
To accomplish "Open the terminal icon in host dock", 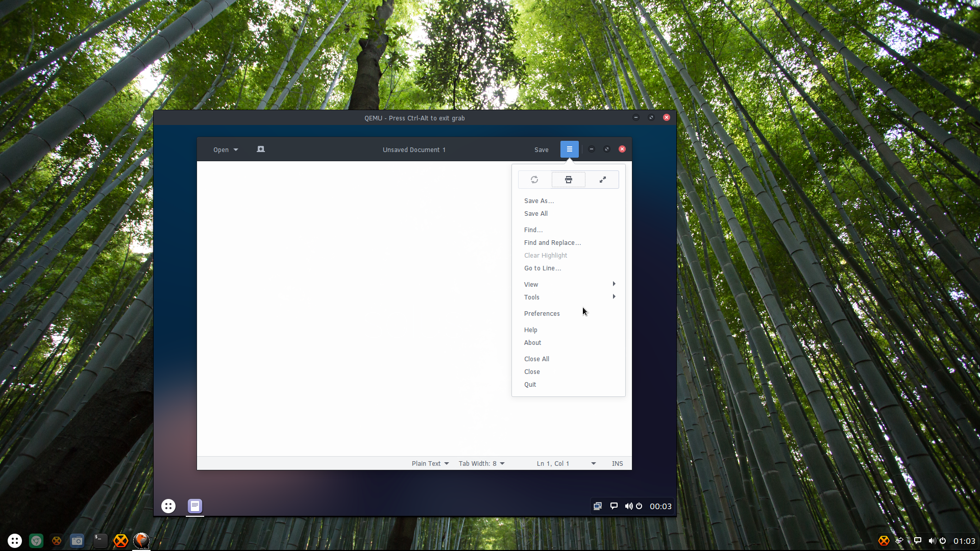I will coord(100,541).
